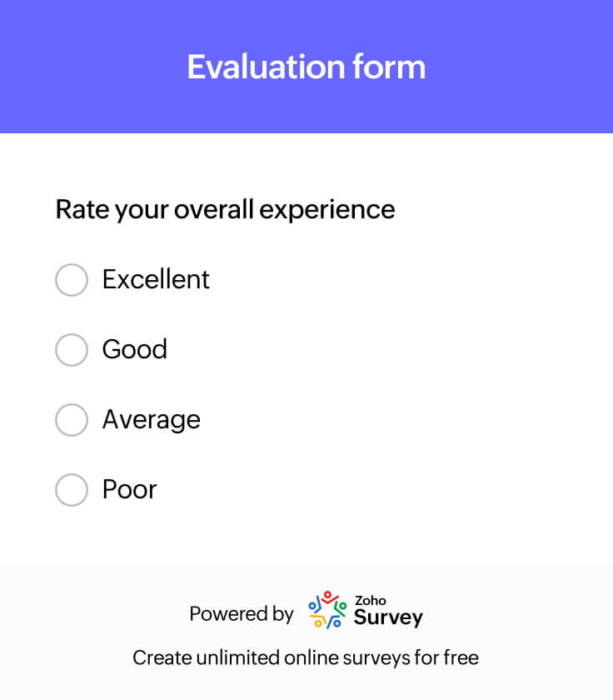Open the Powered by Zoho Survey link
Screen dimensions: 613x700
point(306,613)
